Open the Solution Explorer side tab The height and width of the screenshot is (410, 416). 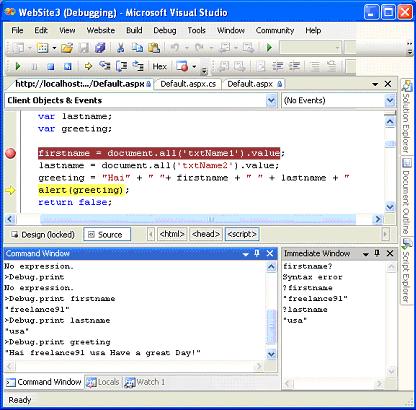[x=406, y=116]
